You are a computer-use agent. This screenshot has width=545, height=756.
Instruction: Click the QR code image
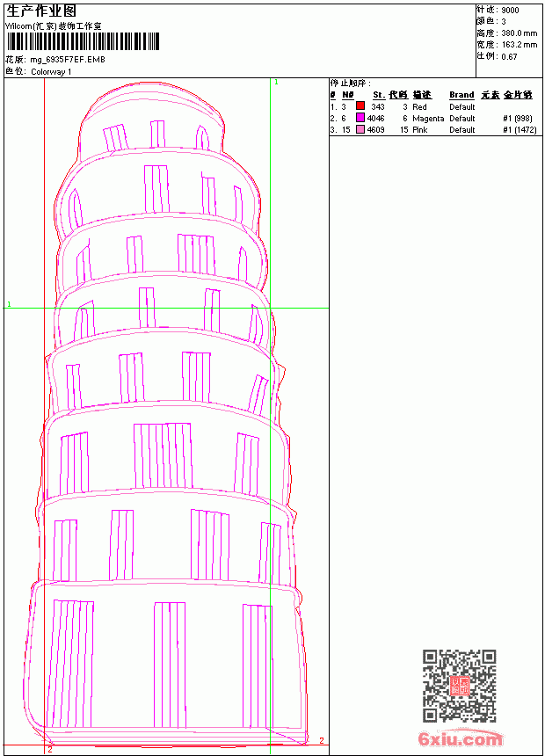[x=459, y=686]
